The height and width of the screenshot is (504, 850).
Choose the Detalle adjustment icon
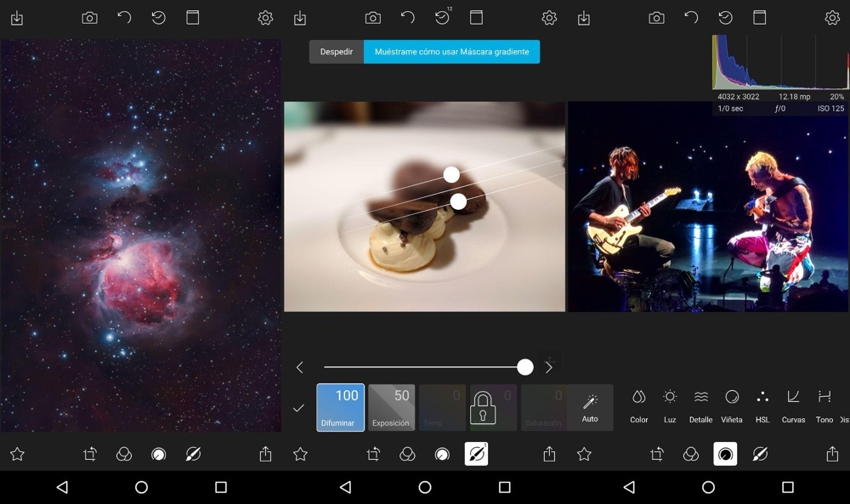[700, 405]
